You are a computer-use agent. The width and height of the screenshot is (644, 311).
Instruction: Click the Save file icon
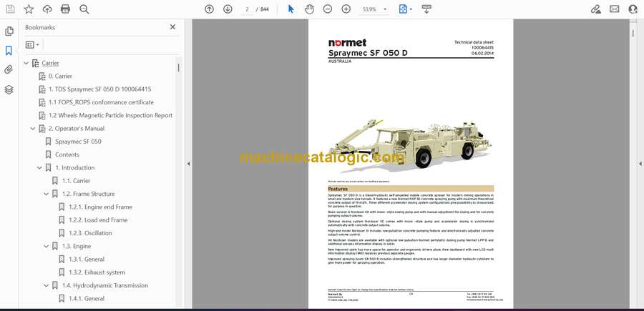coord(10,9)
